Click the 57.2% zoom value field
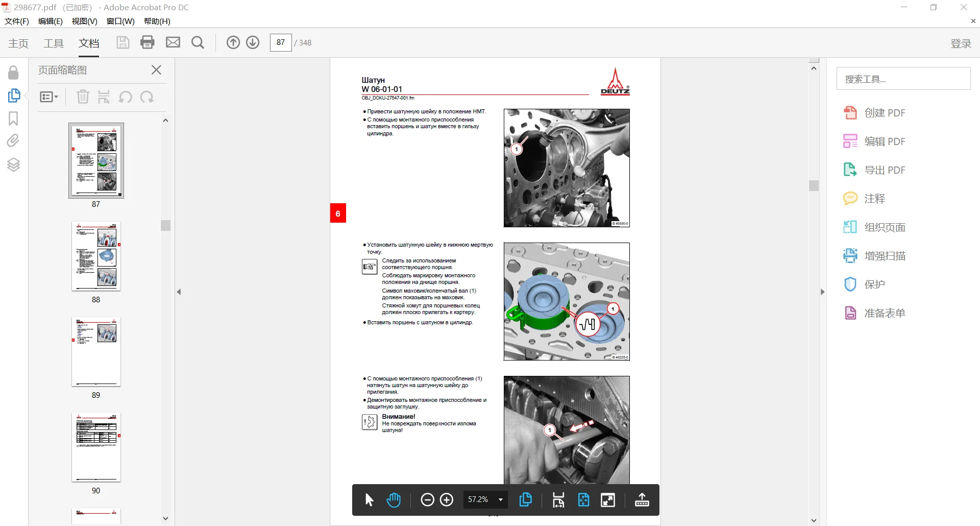Screen dimensions: 980x526 (478, 500)
